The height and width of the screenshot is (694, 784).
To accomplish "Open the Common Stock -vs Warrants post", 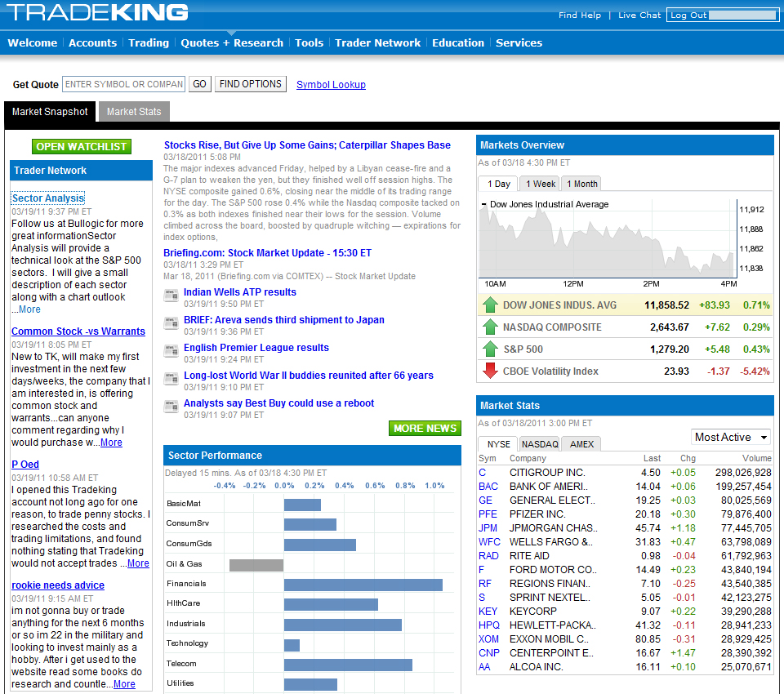I will [78, 331].
